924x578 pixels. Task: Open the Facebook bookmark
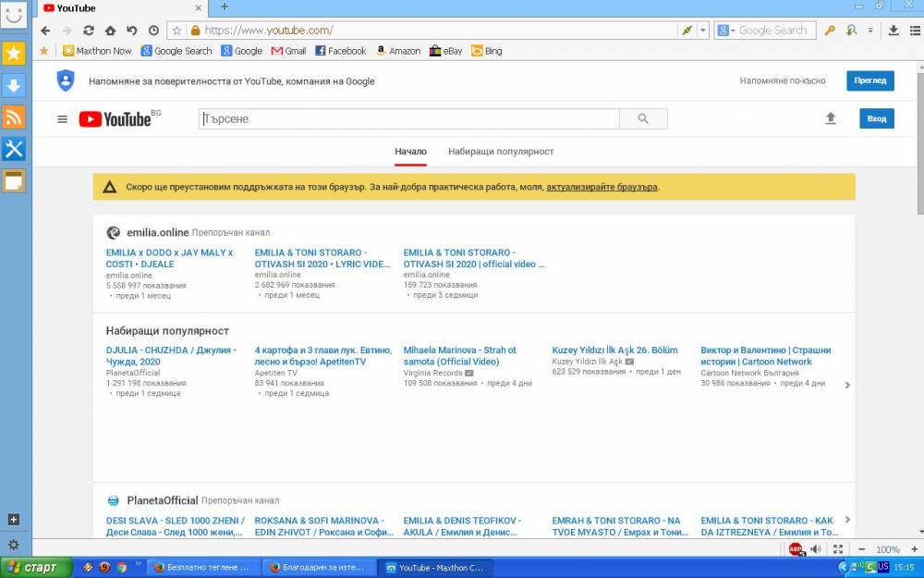(x=341, y=51)
